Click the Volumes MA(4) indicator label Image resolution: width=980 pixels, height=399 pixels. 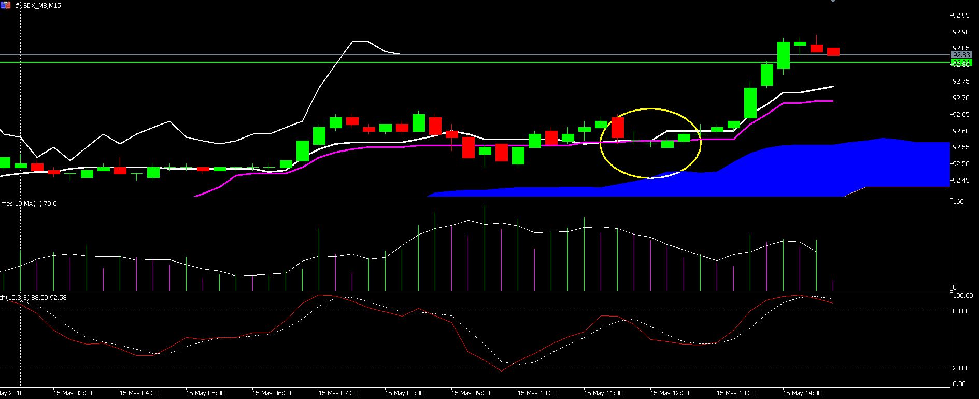pos(29,204)
